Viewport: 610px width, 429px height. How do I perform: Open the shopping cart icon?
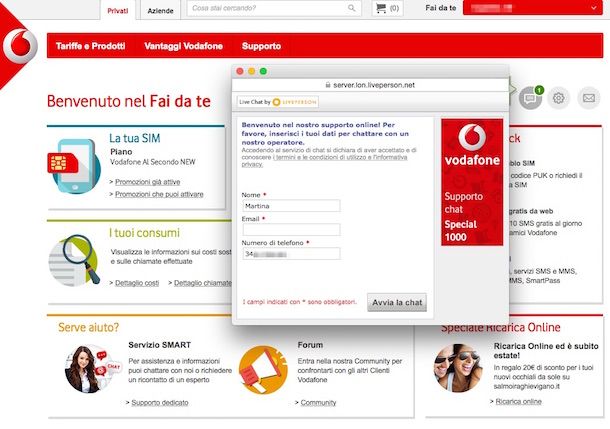(381, 8)
